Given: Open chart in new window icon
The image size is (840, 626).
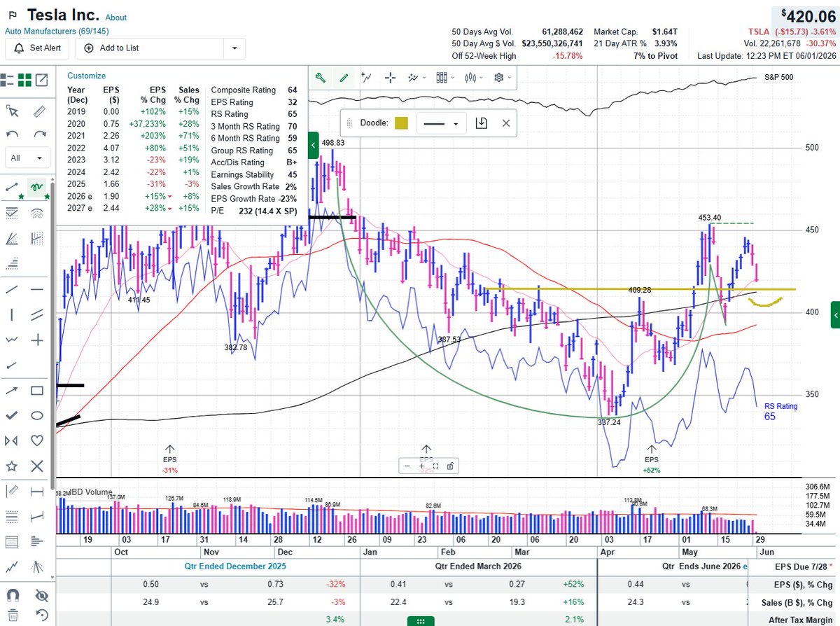Looking at the screenshot, I should [x=42, y=80].
